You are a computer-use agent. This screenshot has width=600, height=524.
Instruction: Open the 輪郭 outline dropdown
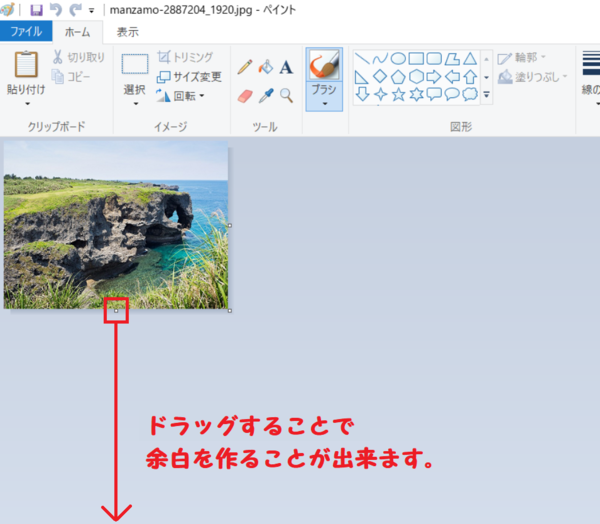coord(521,58)
